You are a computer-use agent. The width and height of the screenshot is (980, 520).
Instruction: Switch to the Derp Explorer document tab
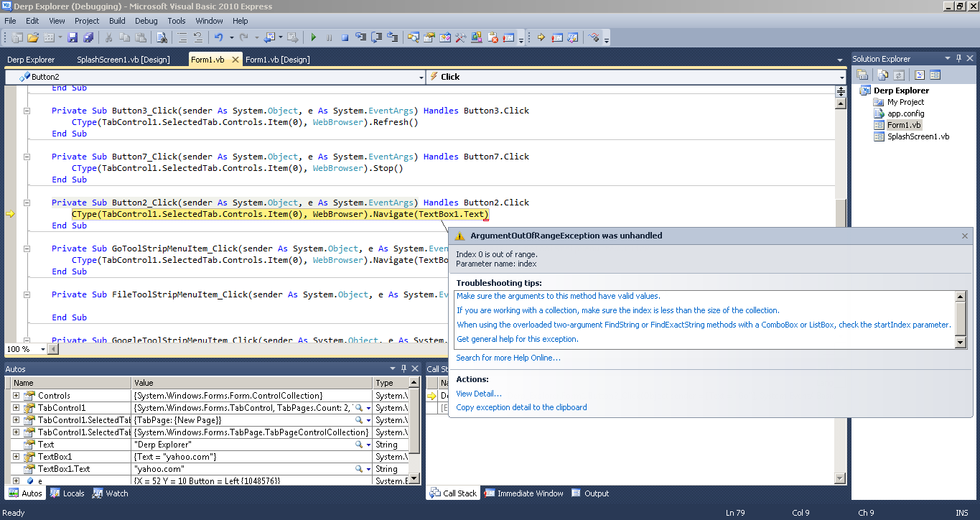[x=31, y=60]
